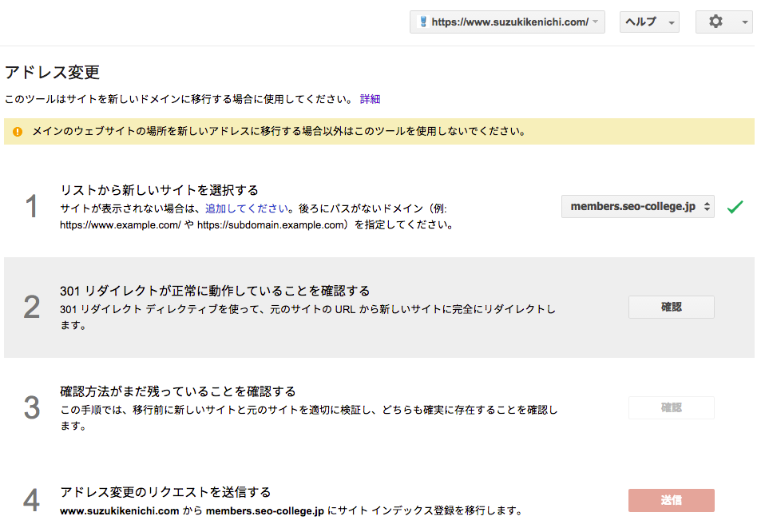
Task: Click the step 3 heading 確認方法がまだ残っている
Action: 177,391
